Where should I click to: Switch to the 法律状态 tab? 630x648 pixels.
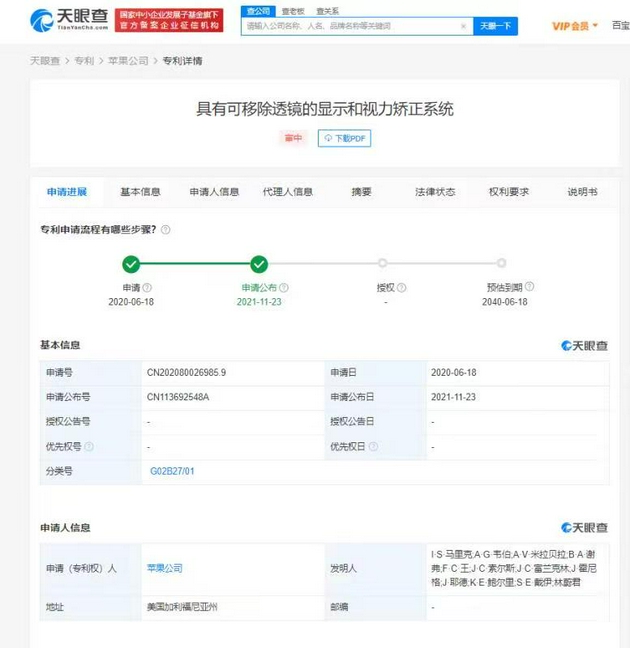tap(435, 192)
